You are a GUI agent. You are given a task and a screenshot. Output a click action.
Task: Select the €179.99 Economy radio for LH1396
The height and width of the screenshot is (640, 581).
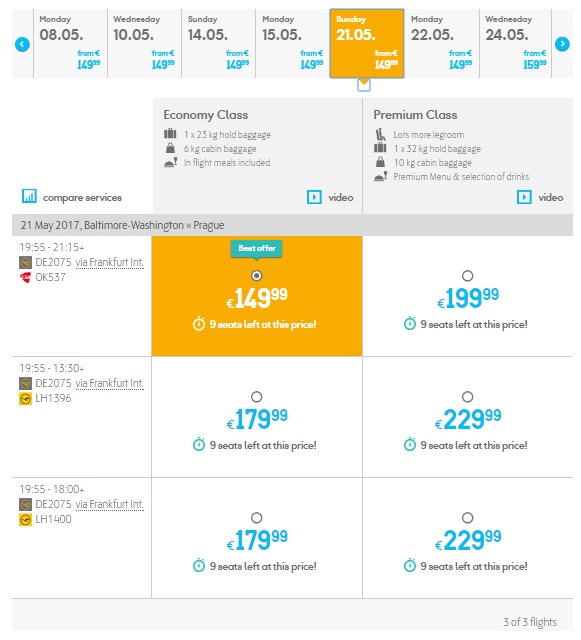tap(256, 397)
